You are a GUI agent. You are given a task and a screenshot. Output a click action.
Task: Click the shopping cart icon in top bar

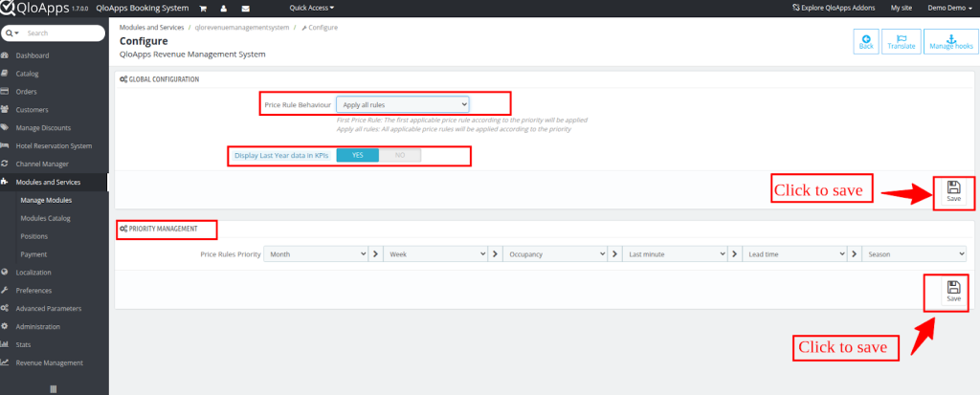[x=202, y=8]
